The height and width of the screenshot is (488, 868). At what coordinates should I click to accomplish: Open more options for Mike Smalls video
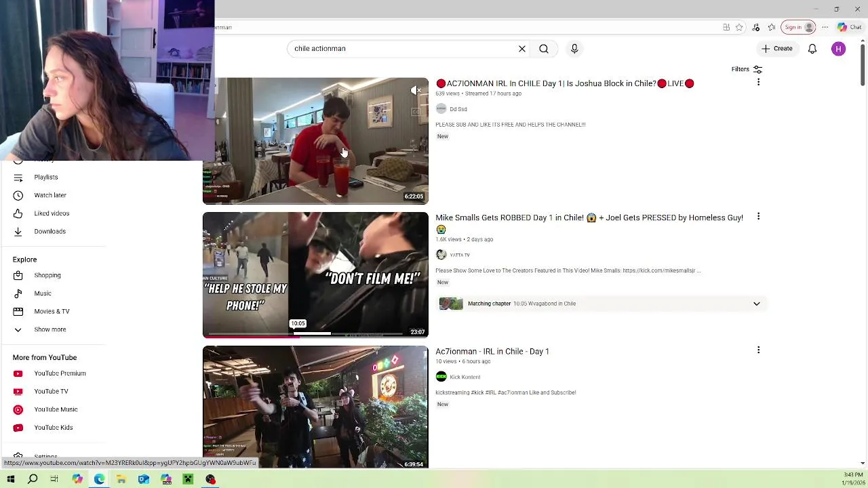(x=758, y=216)
